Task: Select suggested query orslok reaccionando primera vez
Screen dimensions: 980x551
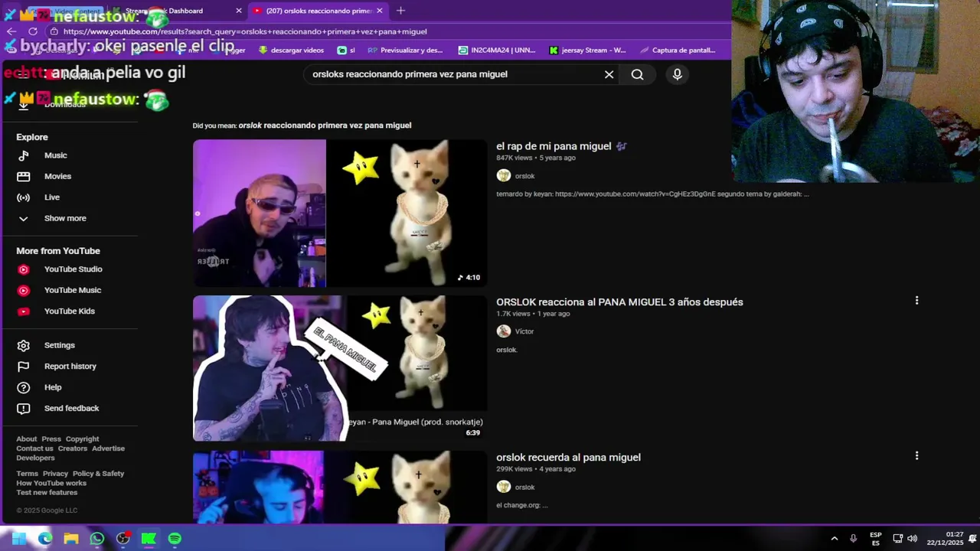Action: coord(325,126)
